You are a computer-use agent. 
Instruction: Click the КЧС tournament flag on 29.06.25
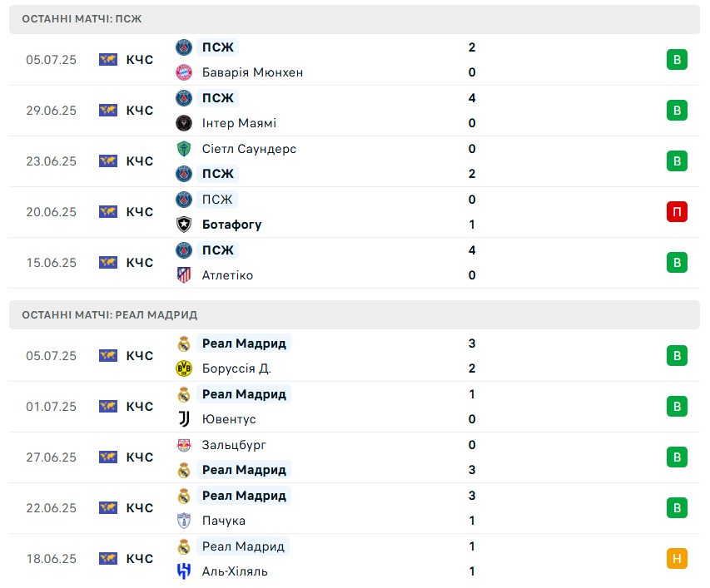[108, 111]
